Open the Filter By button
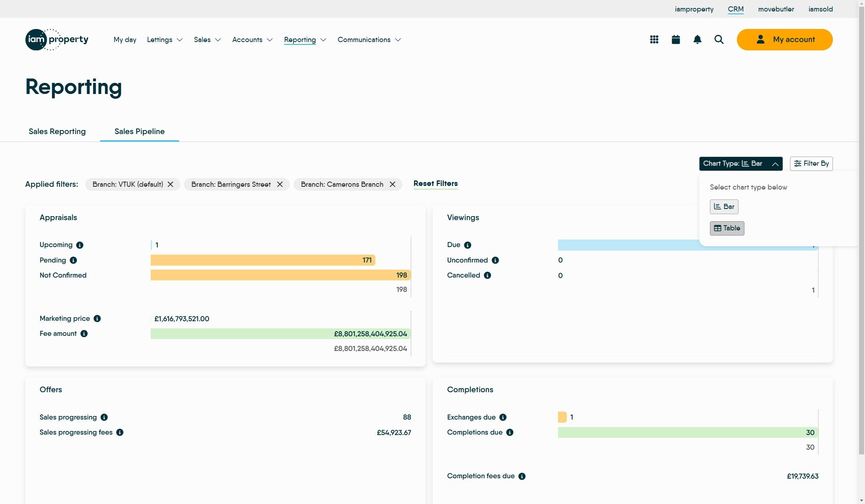The width and height of the screenshot is (865, 504). point(811,163)
